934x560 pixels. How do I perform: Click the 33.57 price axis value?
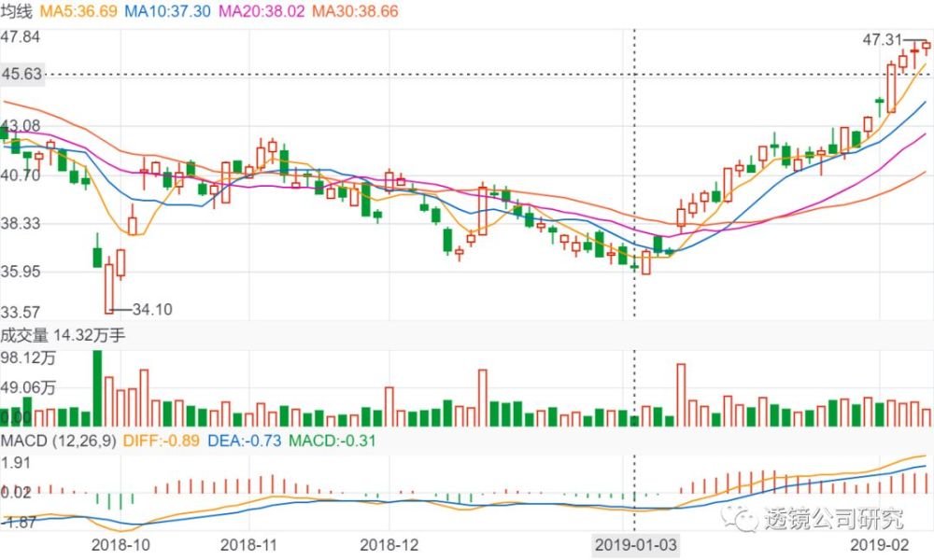tap(21, 312)
